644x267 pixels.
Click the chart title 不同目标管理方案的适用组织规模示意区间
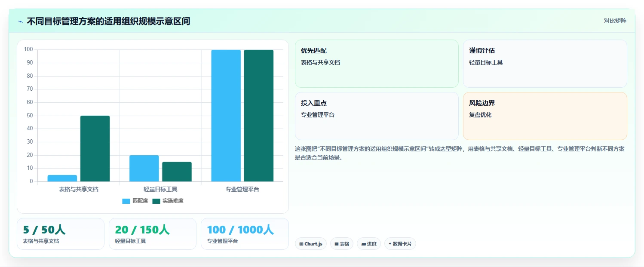click(108, 21)
